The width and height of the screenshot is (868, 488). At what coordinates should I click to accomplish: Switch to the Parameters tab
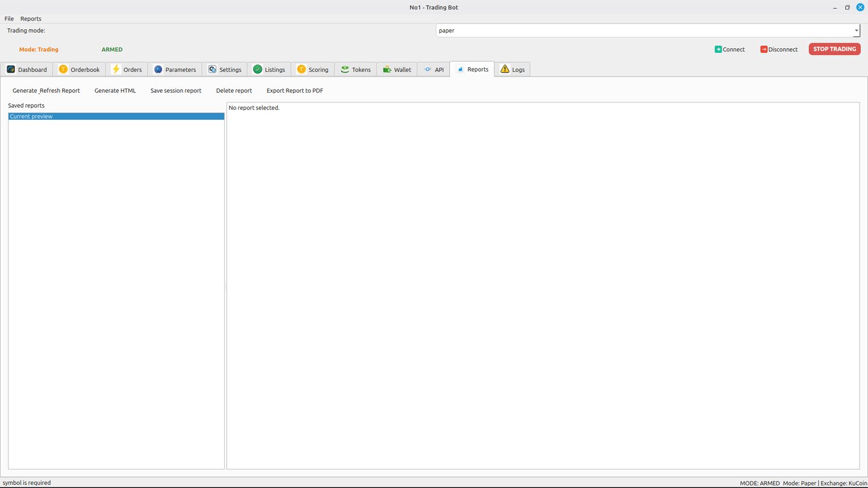pos(175,69)
